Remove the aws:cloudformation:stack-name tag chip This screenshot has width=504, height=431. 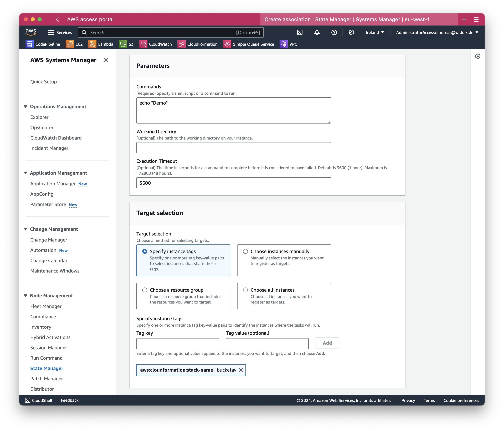coord(241,370)
